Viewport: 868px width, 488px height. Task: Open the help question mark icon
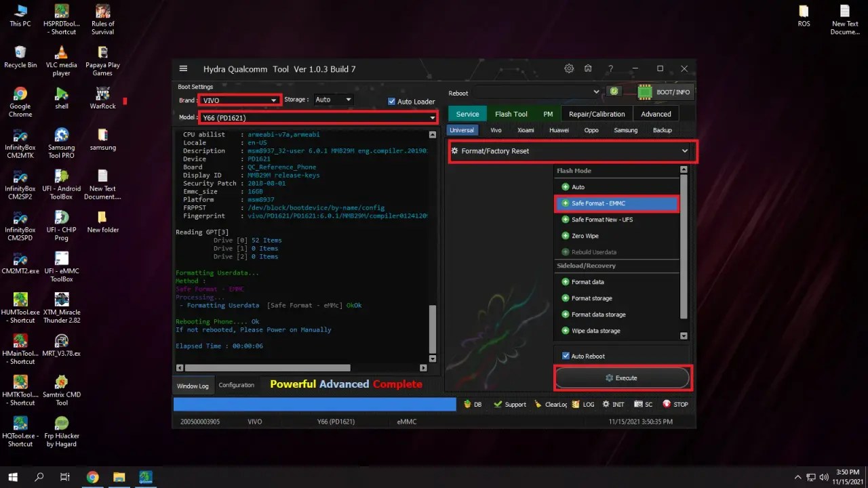coord(610,68)
